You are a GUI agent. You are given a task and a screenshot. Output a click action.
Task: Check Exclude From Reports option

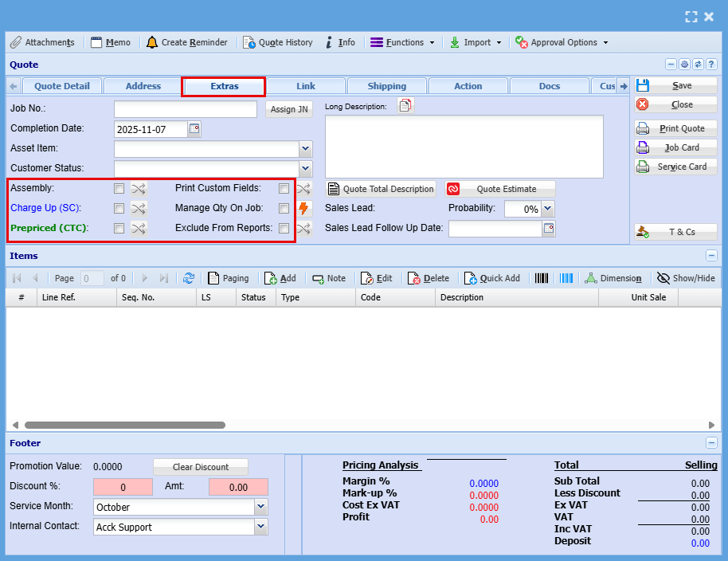tap(284, 229)
